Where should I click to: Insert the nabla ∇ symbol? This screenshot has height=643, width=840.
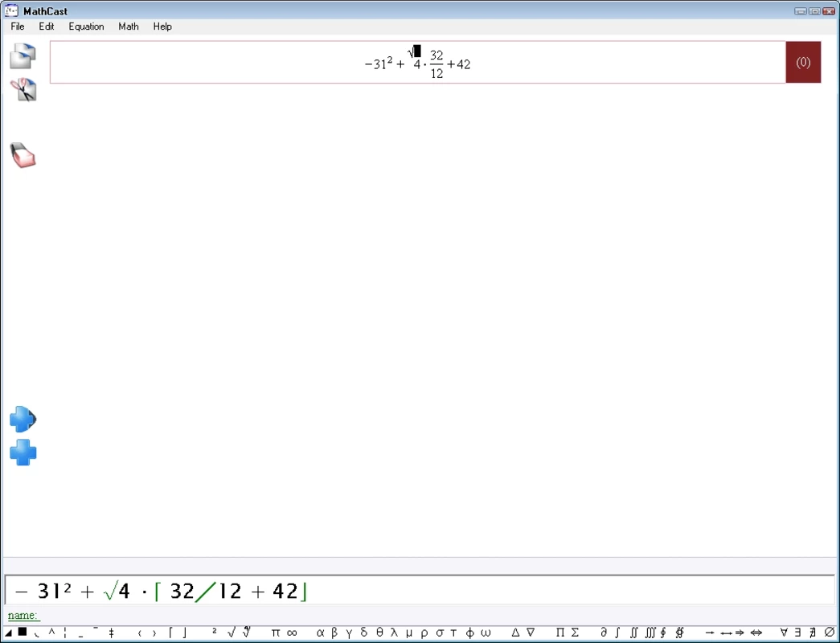(x=531, y=633)
